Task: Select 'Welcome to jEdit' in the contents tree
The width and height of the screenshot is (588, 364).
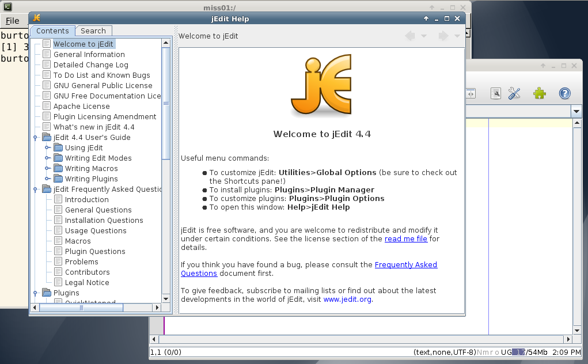Action: pyautogui.click(x=84, y=44)
